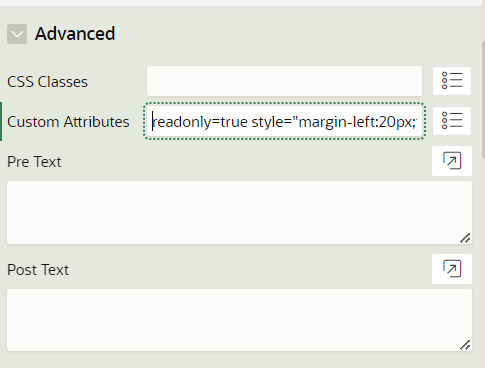Click the Post Text area resize handle
The height and width of the screenshot is (368, 485).
coord(465,345)
